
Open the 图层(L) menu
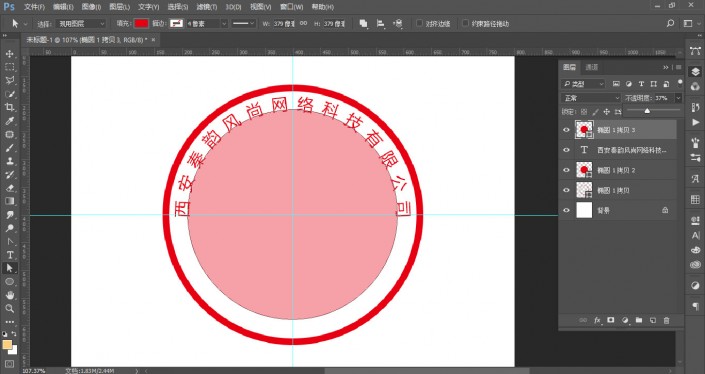[120, 7]
